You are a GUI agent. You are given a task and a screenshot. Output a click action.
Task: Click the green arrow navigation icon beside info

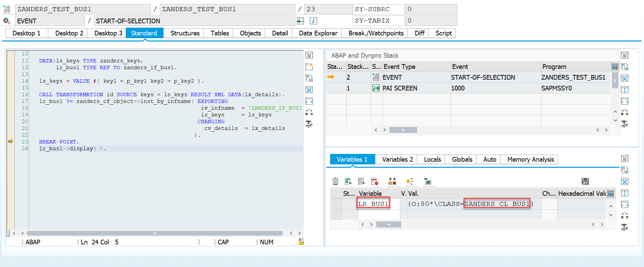(x=300, y=21)
